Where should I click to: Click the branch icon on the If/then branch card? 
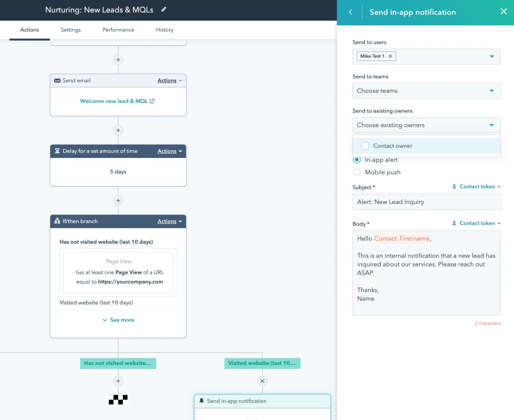(x=57, y=221)
